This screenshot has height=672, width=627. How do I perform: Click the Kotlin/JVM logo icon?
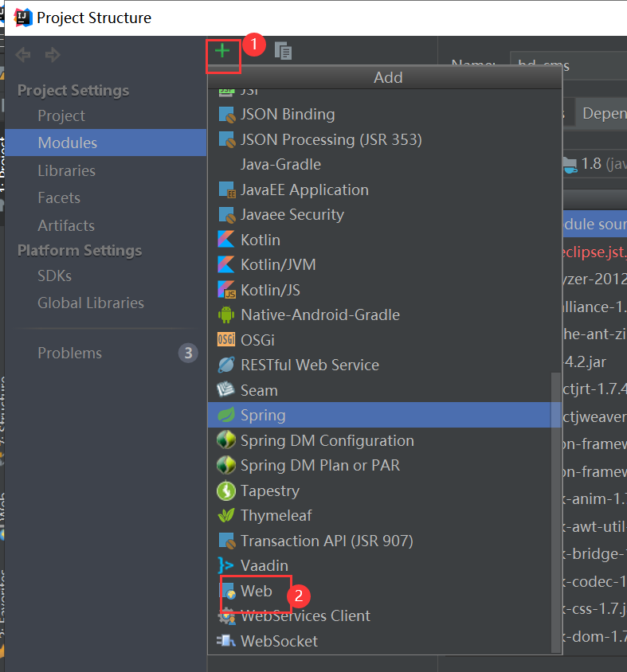226,264
